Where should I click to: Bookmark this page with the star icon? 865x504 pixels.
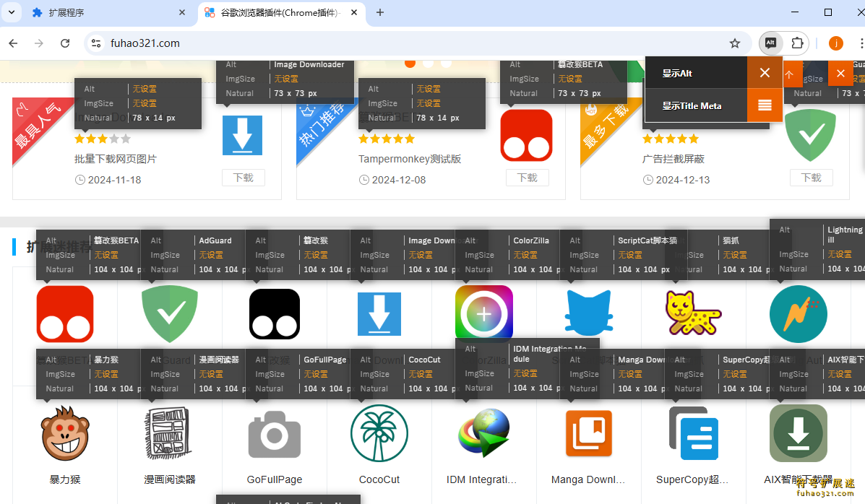click(735, 43)
